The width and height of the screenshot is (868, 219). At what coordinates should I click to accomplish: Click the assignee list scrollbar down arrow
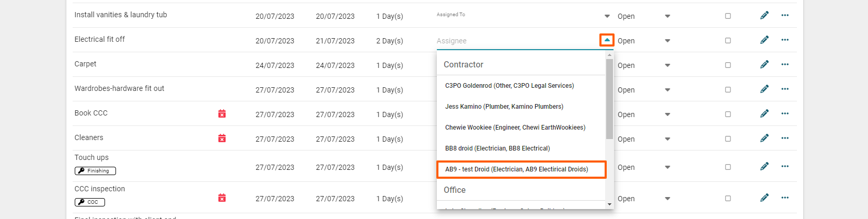coord(609,204)
